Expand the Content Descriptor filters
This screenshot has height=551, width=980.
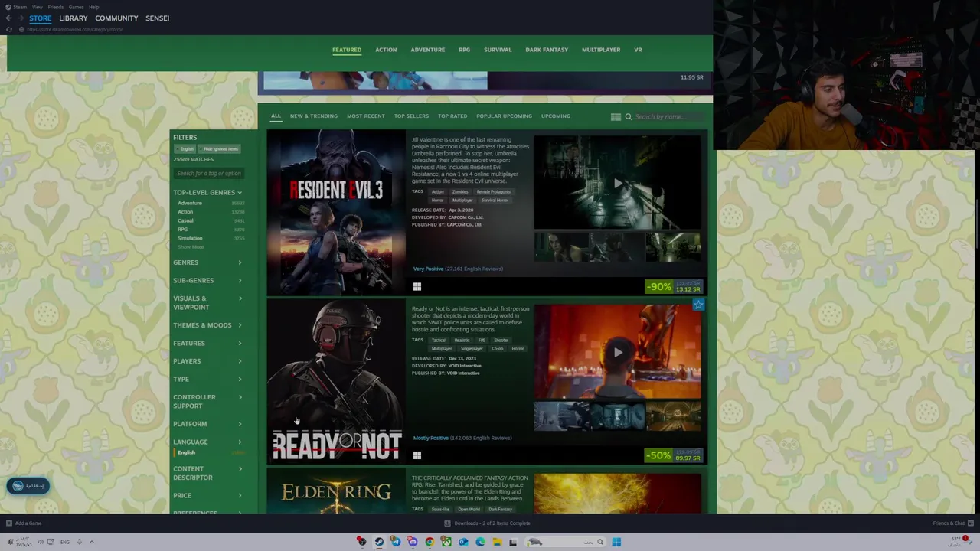click(207, 473)
